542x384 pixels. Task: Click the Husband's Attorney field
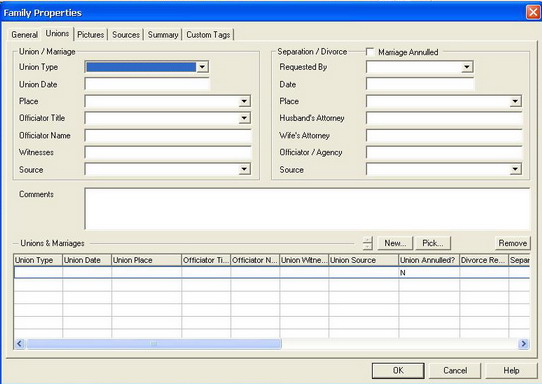[x=444, y=118]
